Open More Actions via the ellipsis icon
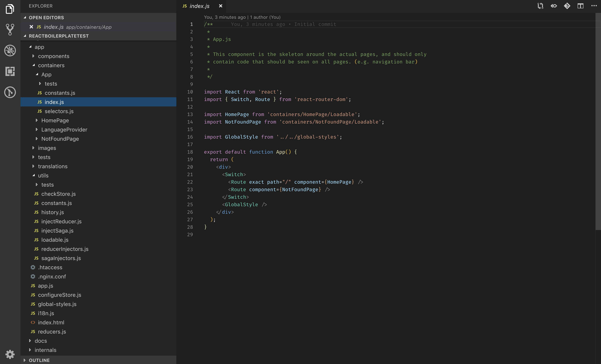This screenshot has height=364, width=601. (x=594, y=6)
